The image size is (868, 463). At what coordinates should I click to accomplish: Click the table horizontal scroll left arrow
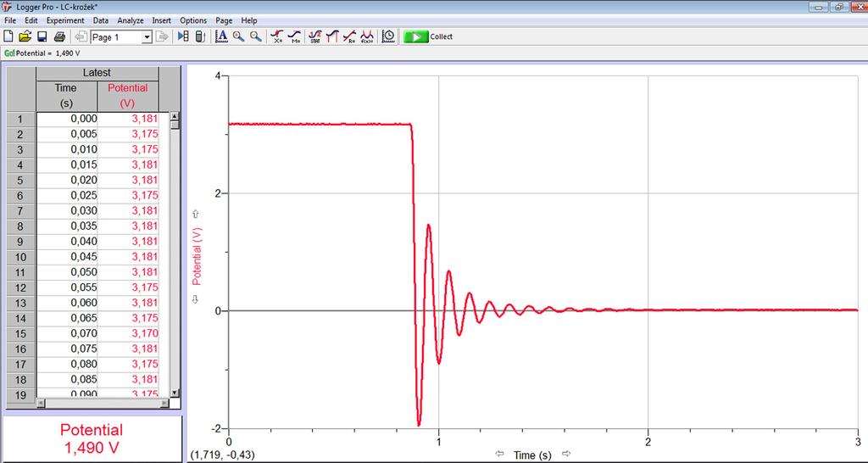tap(41, 404)
